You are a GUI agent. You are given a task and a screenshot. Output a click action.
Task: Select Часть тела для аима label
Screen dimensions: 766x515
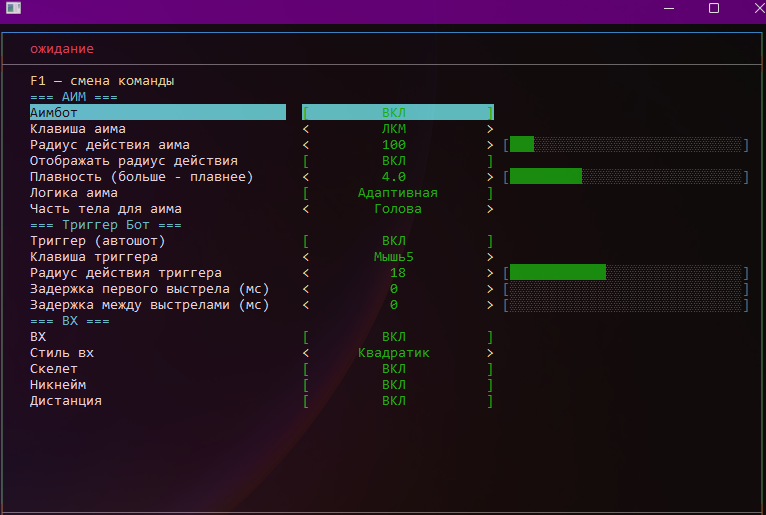coord(106,209)
